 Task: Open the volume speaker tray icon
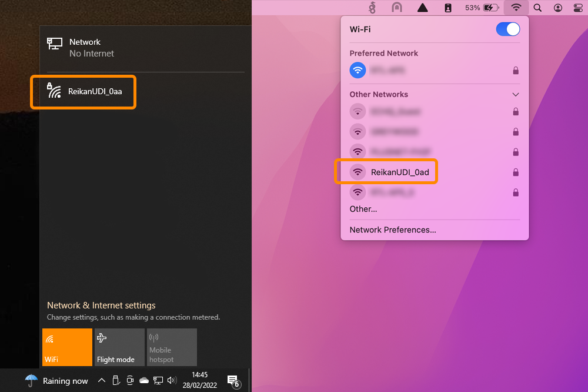pos(172,381)
